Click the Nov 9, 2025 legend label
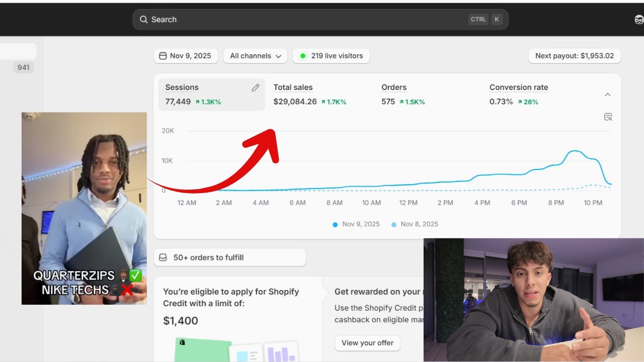Image resolution: width=644 pixels, height=362 pixels. (x=361, y=224)
